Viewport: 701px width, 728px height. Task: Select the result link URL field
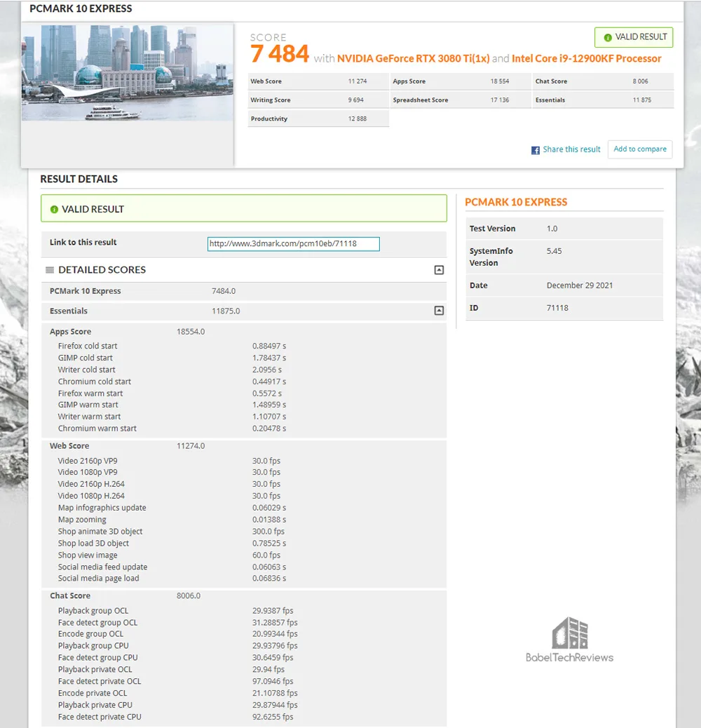(294, 244)
